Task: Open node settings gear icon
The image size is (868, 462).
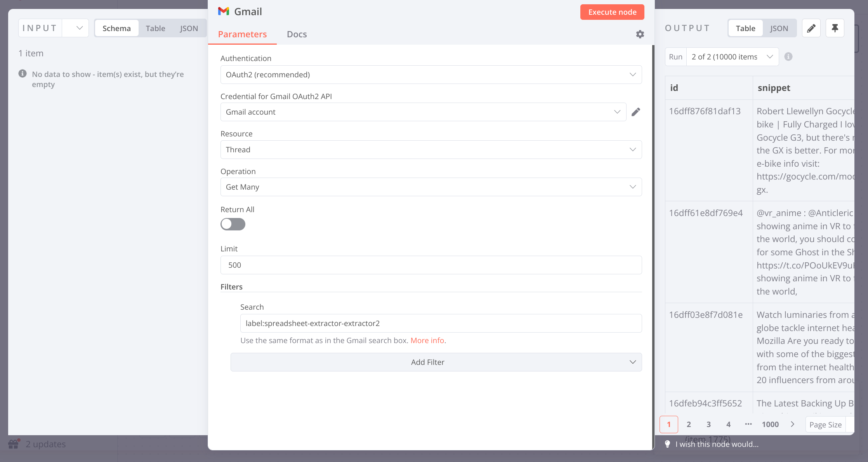Action: (640, 34)
